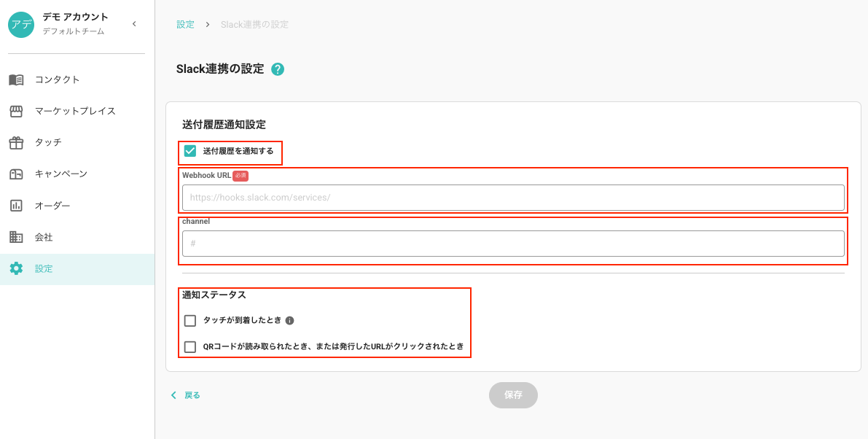Image resolution: width=868 pixels, height=439 pixels.
Task: Focus the channel input field
Action: (513, 244)
